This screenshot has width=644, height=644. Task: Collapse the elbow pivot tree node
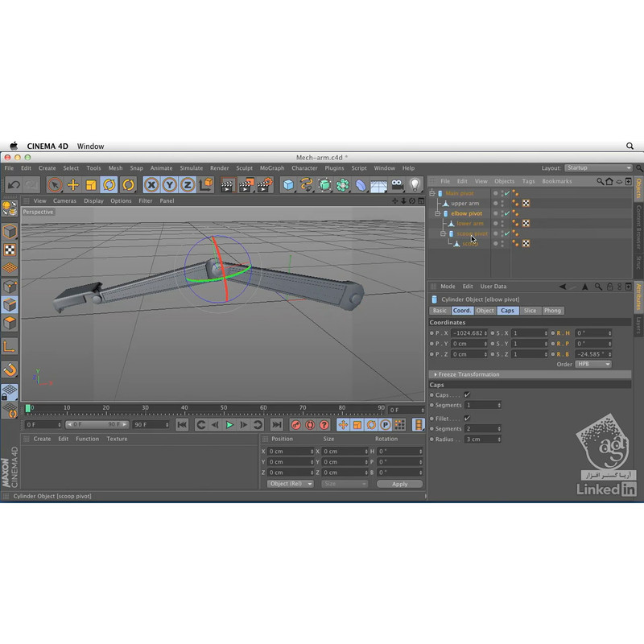coord(438,213)
